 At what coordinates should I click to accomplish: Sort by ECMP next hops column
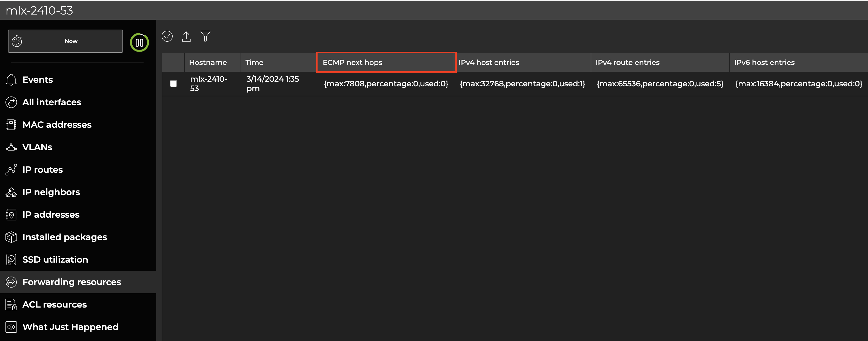352,62
